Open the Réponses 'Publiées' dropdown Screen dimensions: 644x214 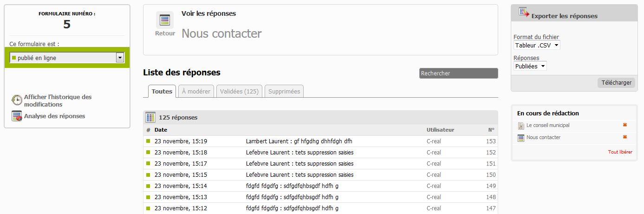(x=530, y=66)
